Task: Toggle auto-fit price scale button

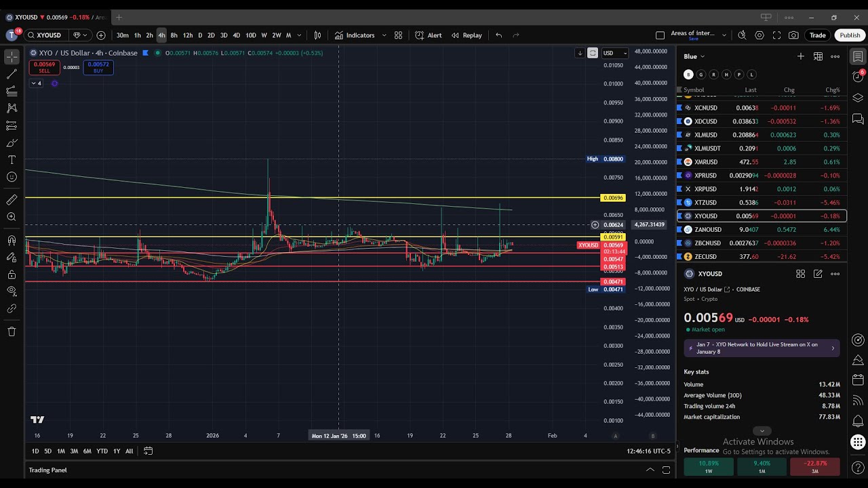Action: click(x=593, y=53)
